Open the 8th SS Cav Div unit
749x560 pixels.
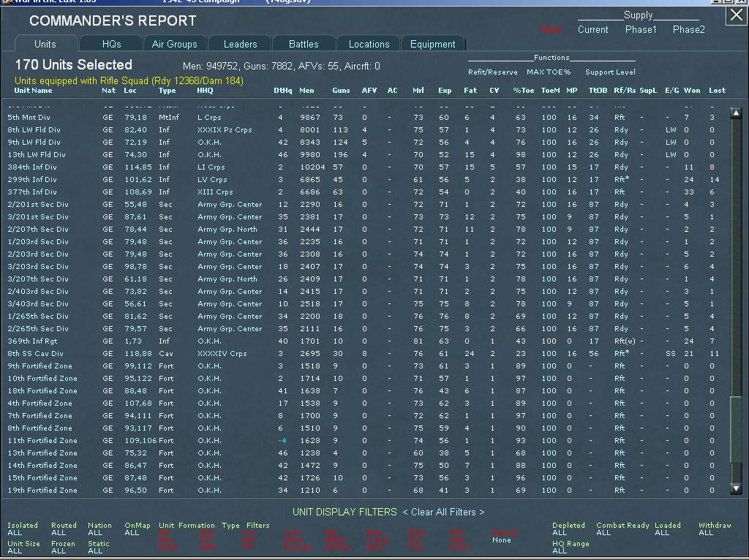(35, 354)
